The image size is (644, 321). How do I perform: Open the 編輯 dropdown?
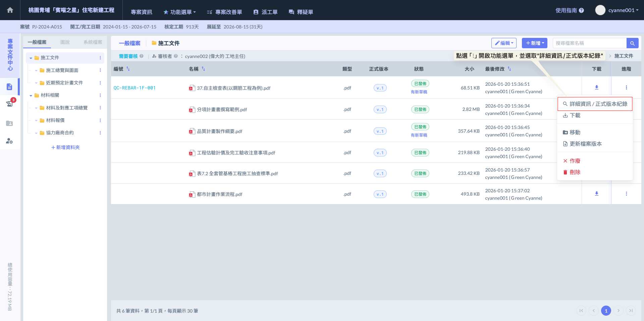(x=504, y=43)
